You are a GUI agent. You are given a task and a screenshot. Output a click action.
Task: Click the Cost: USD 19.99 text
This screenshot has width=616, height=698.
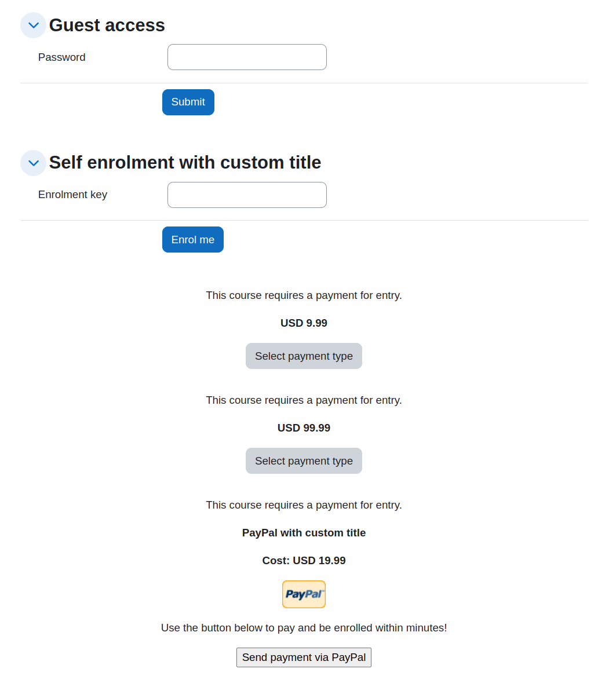304,561
